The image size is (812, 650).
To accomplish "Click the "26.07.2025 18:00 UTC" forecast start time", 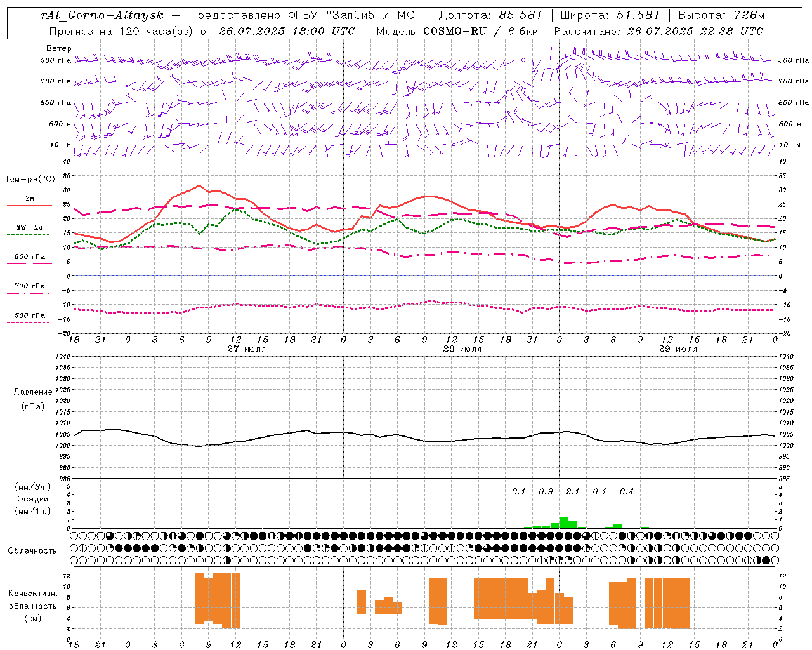I will [x=287, y=31].
